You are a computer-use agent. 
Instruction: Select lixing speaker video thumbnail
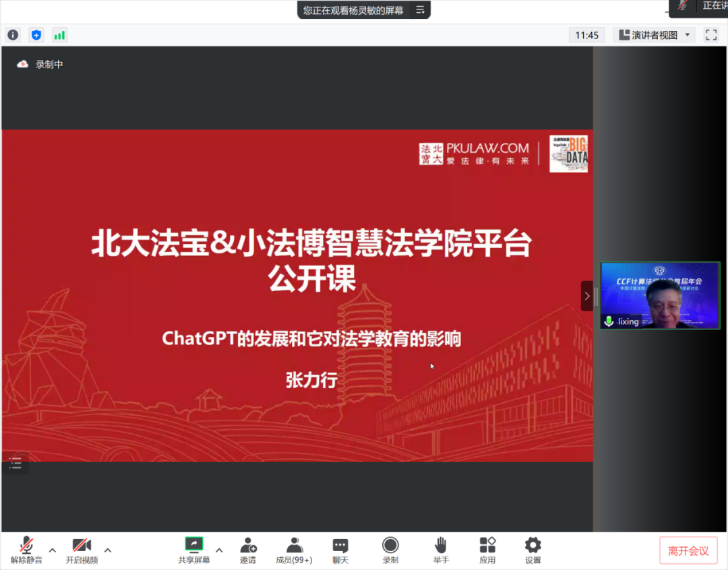(660, 296)
